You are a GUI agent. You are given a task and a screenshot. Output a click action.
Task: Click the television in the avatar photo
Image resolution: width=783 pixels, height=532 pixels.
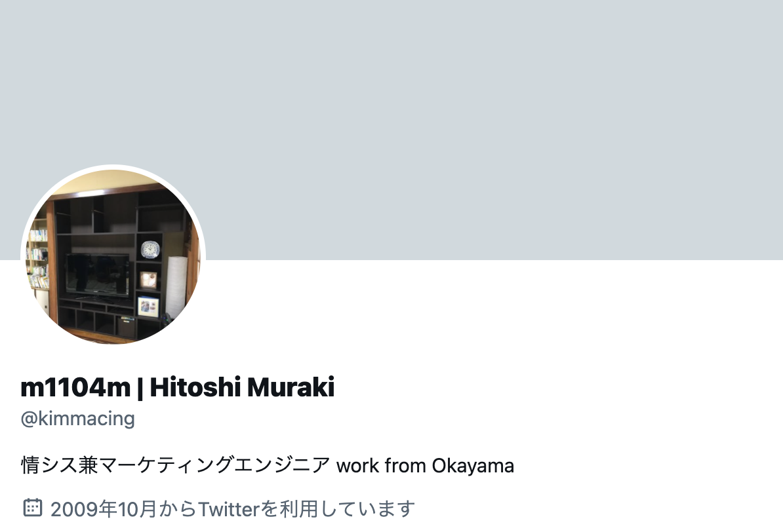click(97, 275)
